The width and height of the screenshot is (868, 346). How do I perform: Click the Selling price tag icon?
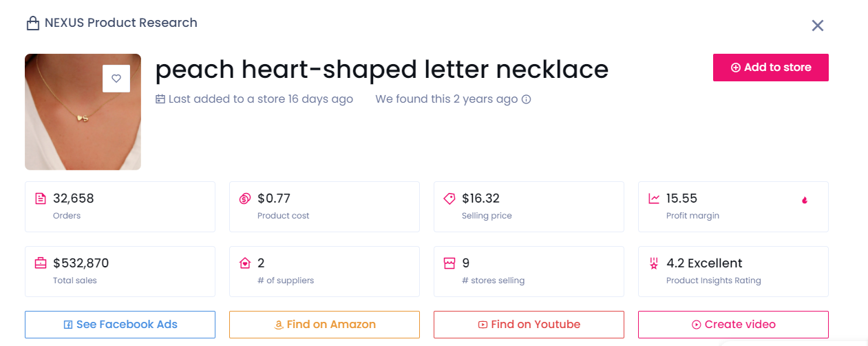449,199
